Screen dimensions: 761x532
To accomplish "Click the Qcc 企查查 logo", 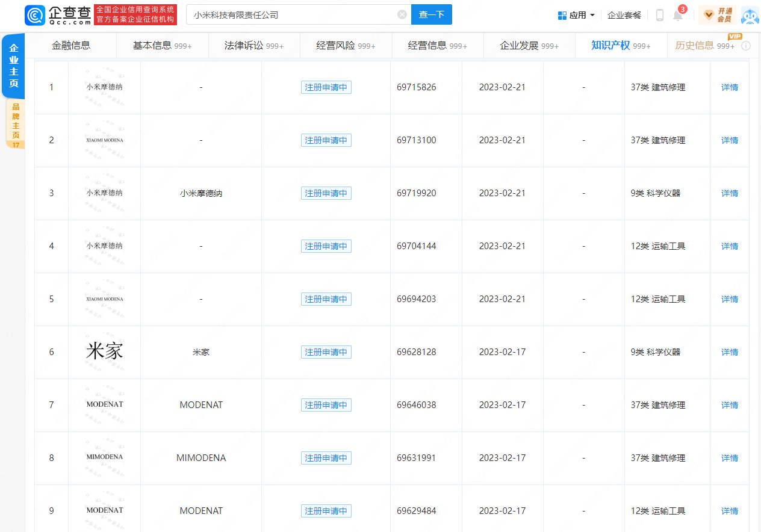I will [x=58, y=15].
